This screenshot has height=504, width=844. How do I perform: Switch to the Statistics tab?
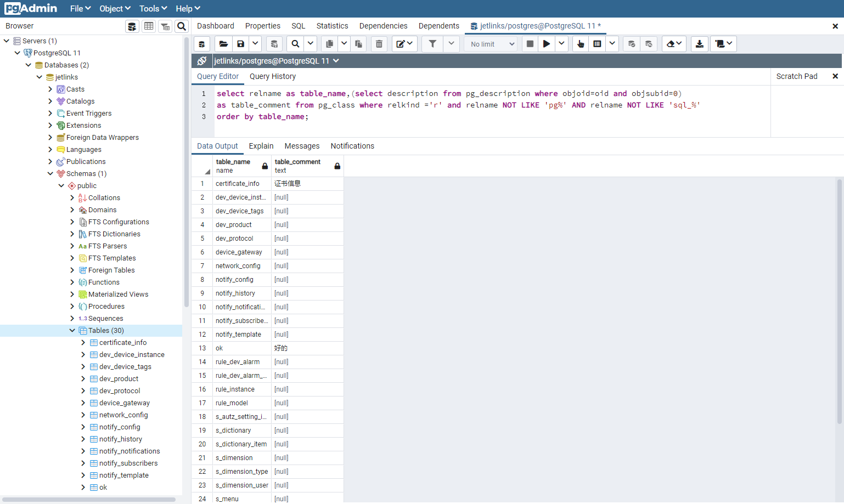333,26
